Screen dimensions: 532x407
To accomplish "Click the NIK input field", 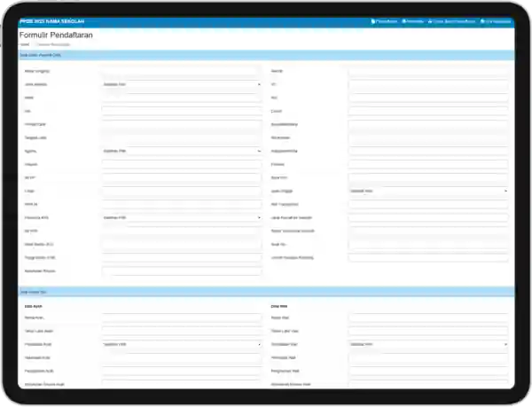I will pos(182,111).
